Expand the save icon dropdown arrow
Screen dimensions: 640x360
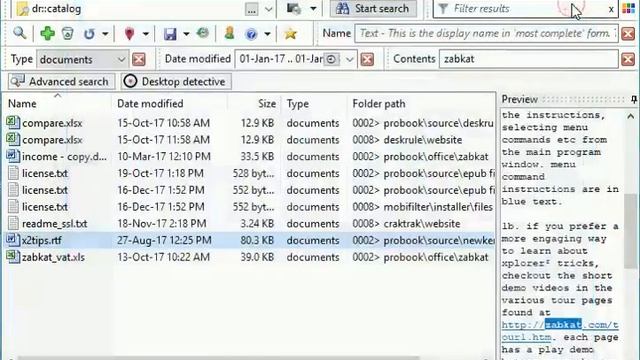(186, 34)
